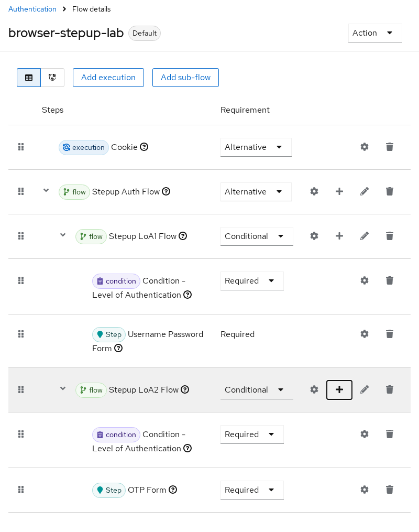Open settings gear for OTP Form

click(x=365, y=490)
